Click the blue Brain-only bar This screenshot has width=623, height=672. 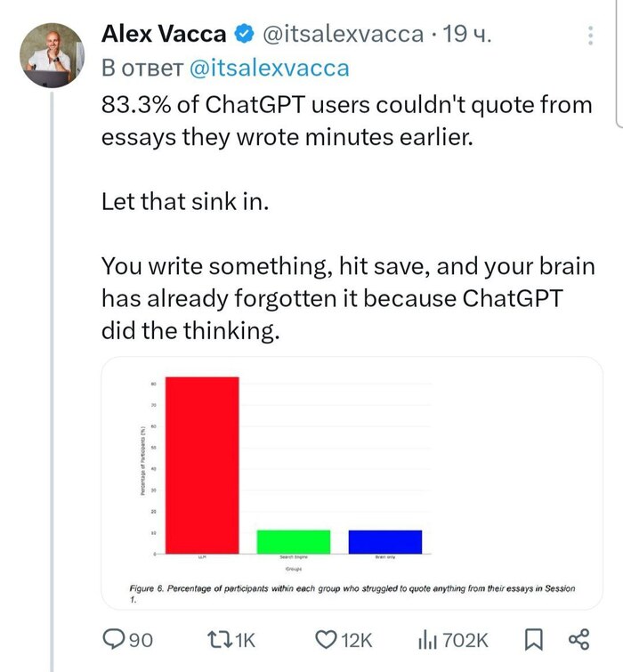(385, 541)
